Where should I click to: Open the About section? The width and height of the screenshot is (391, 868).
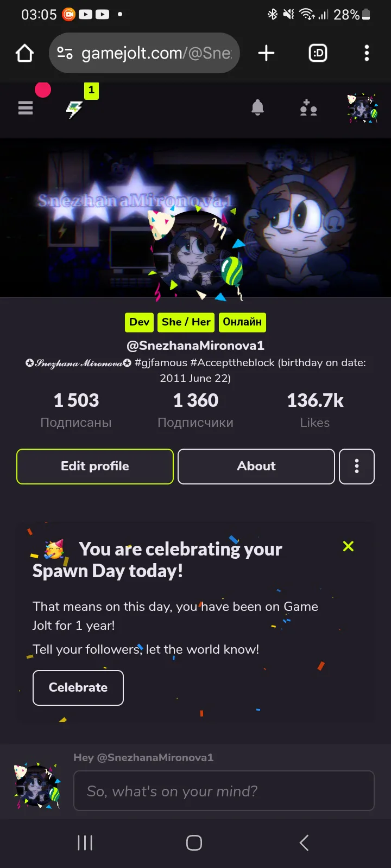pyautogui.click(x=256, y=467)
